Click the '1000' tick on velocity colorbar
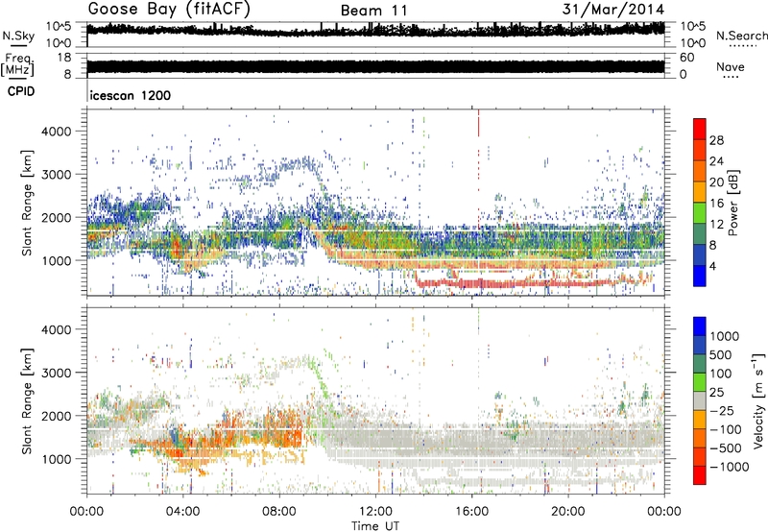The image size is (768, 532). point(725,336)
